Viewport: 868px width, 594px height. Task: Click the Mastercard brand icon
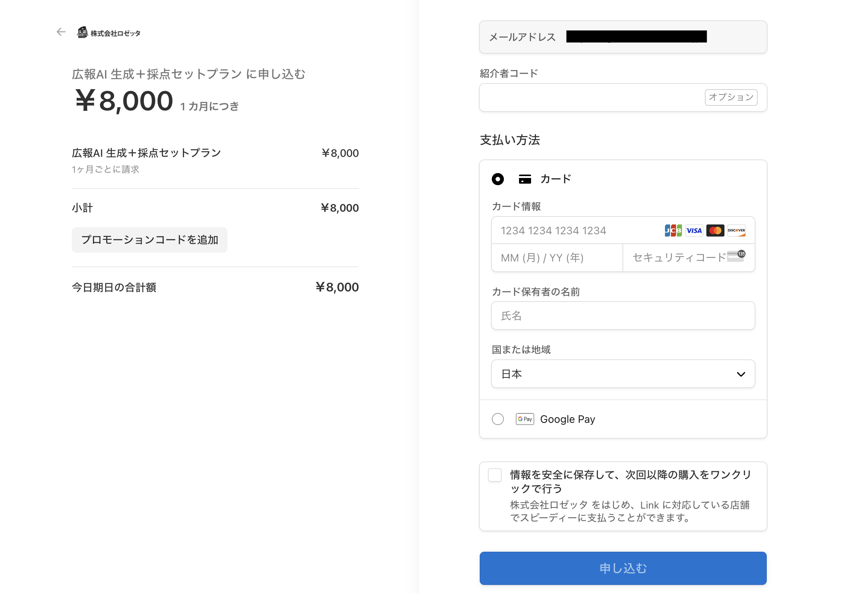[715, 230]
